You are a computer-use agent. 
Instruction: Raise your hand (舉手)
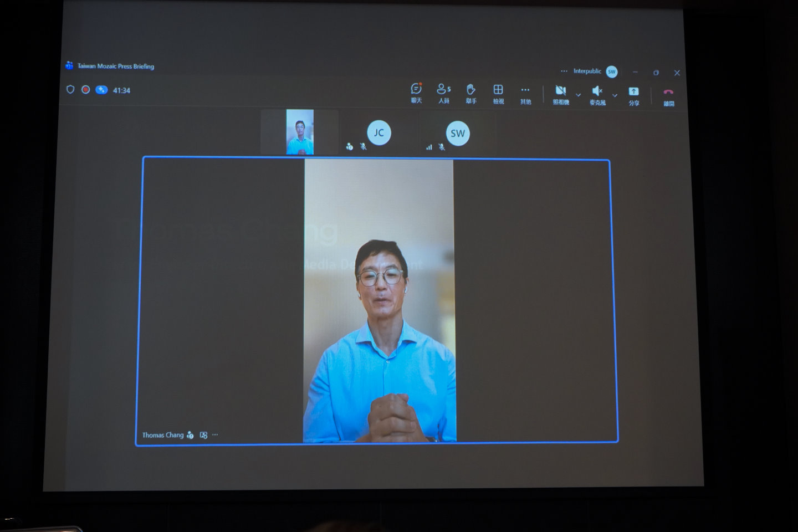tap(470, 93)
